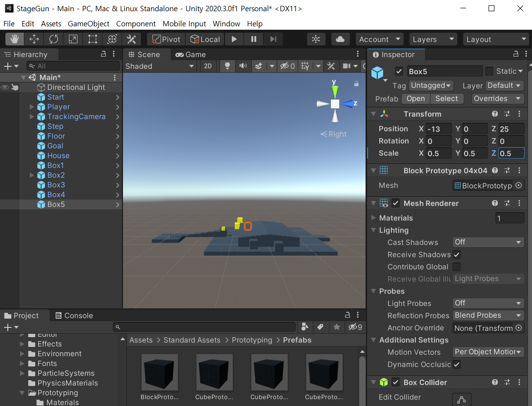
Task: Click the prefab Open button
Action: [416, 99]
